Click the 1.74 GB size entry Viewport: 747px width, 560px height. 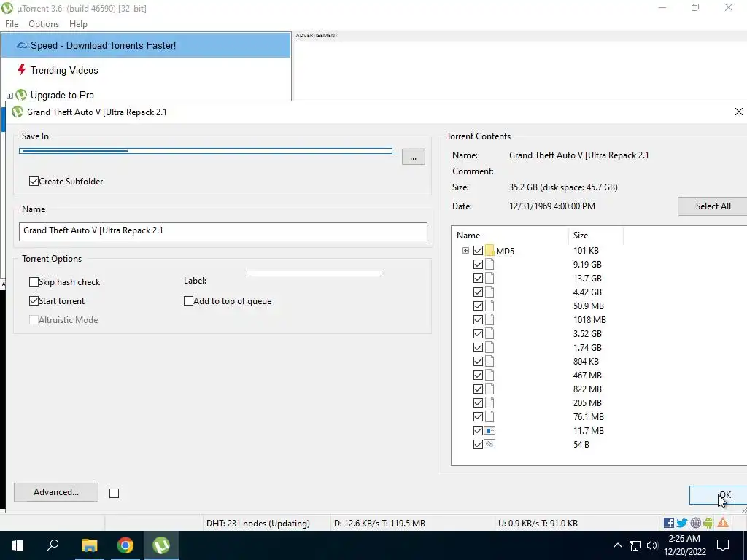(587, 347)
